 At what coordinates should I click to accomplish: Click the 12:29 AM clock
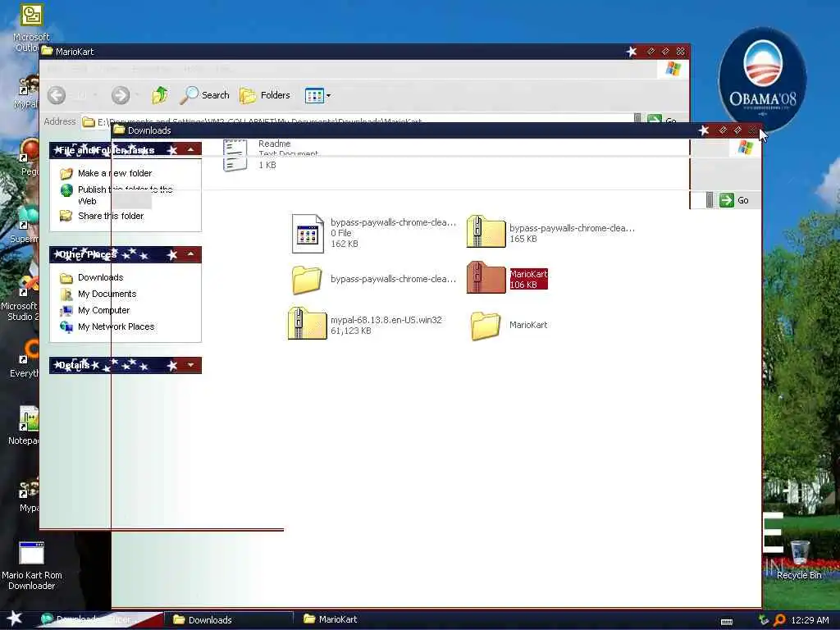pos(810,620)
